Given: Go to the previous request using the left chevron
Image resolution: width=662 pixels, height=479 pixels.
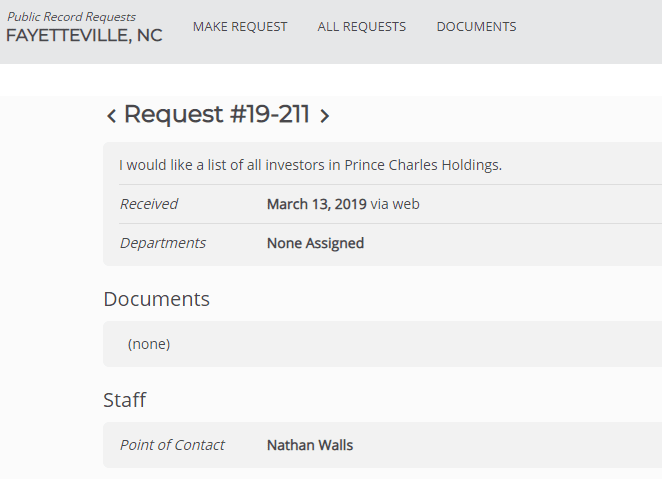Looking at the screenshot, I should point(111,116).
